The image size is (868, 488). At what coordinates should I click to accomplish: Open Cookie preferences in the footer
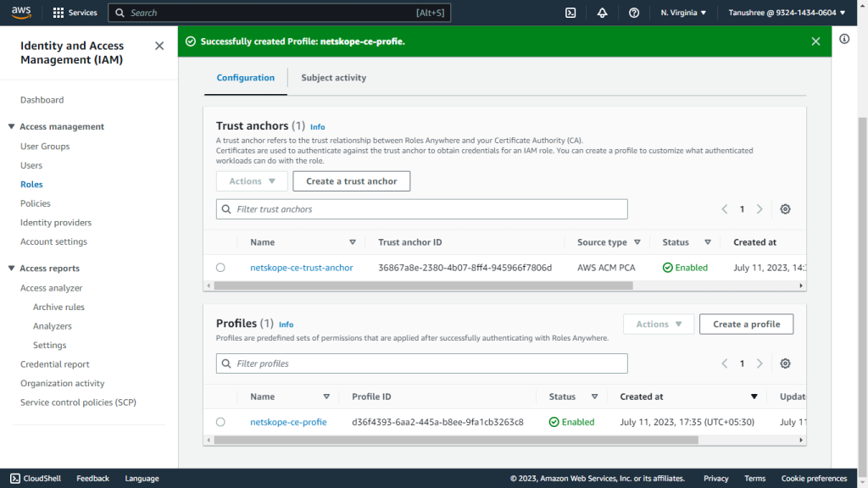(814, 479)
